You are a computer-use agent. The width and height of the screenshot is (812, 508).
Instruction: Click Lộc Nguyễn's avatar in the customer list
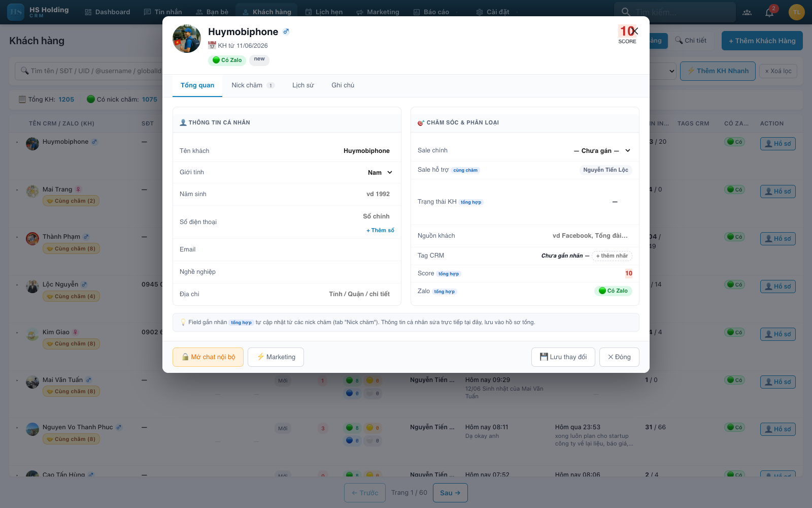point(32,287)
